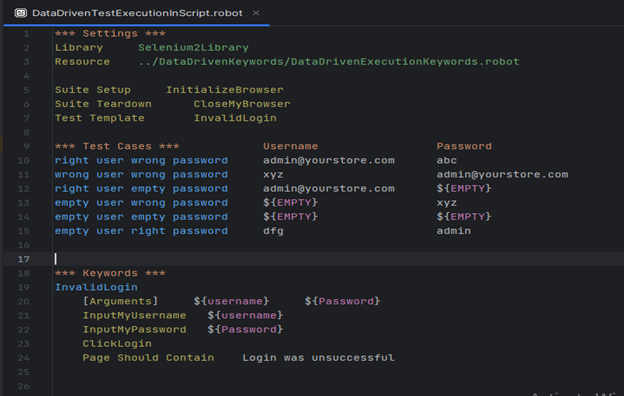The height and width of the screenshot is (396, 624).
Task: Select the DataDrivenTestExecutionInScript.robot tab
Action: (x=137, y=13)
